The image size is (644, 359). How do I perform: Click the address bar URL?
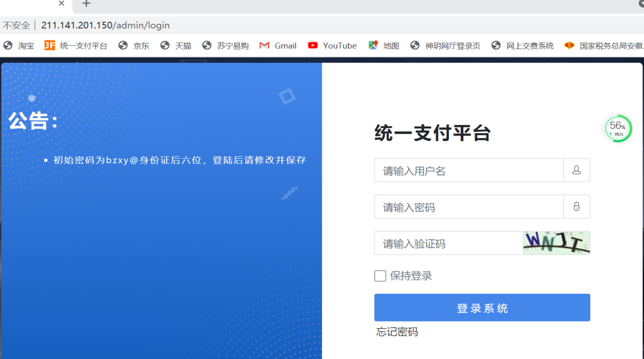[x=105, y=25]
